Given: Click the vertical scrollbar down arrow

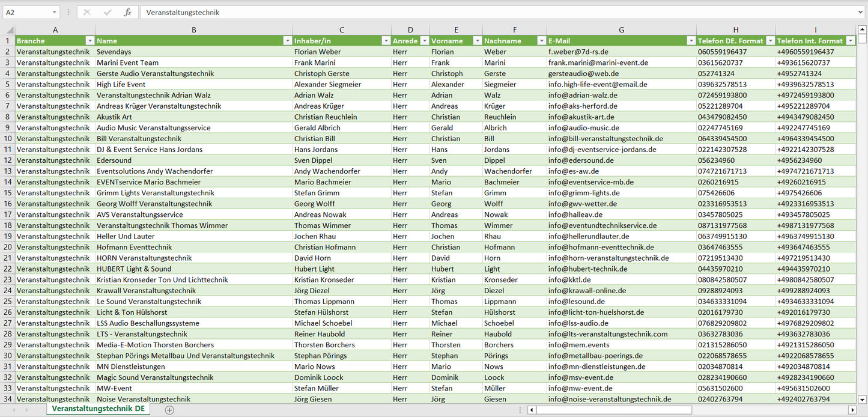Looking at the screenshot, I should click(x=862, y=399).
